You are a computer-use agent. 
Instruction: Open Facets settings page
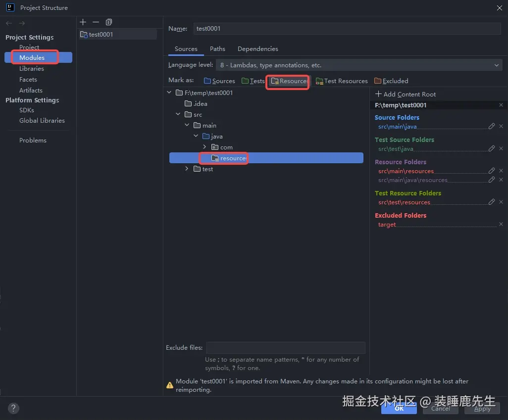click(x=28, y=80)
